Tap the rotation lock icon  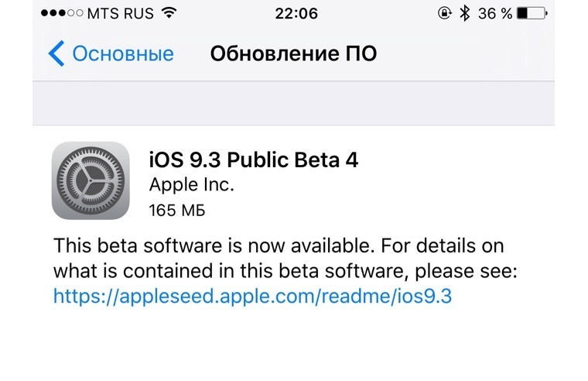tap(445, 13)
